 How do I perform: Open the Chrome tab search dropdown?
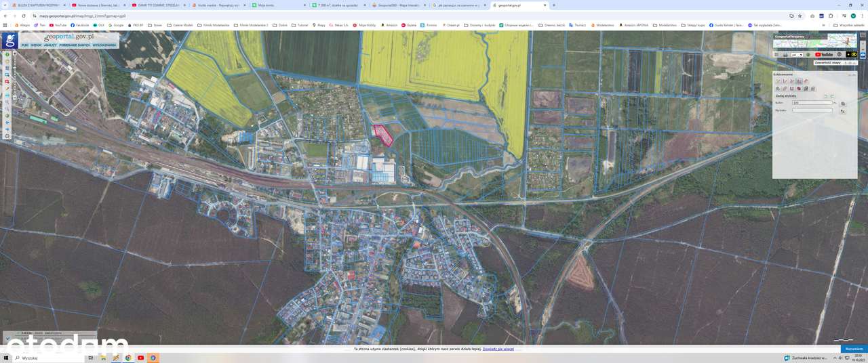click(5, 5)
